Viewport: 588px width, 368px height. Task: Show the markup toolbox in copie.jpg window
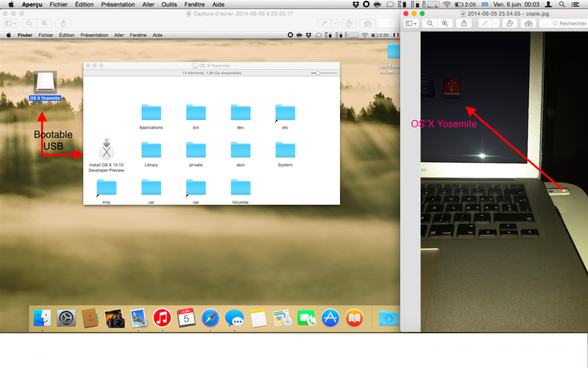[x=528, y=24]
